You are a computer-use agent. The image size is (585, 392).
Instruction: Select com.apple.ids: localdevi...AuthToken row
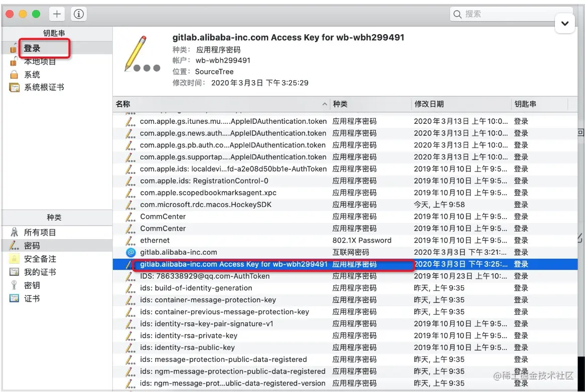pyautogui.click(x=345, y=169)
